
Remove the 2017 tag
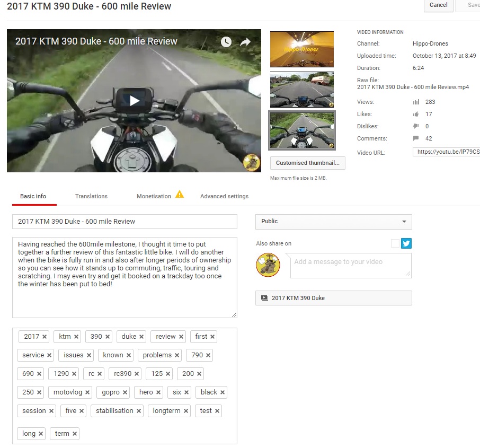point(45,337)
